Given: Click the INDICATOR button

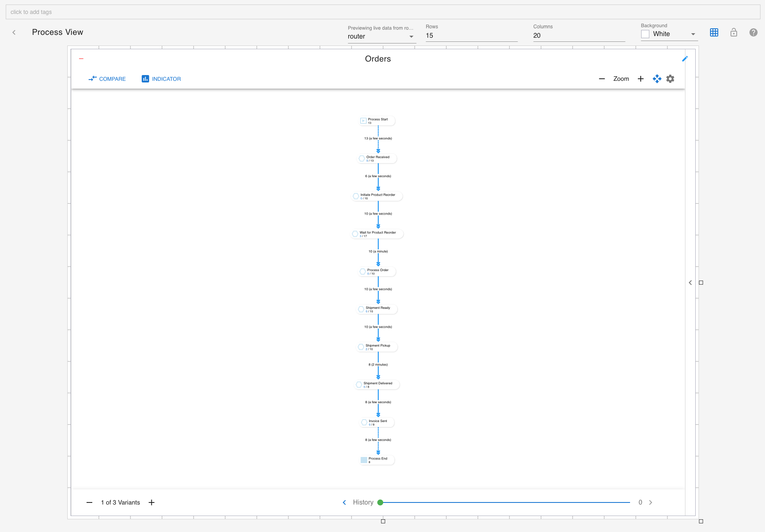Looking at the screenshot, I should coord(161,79).
